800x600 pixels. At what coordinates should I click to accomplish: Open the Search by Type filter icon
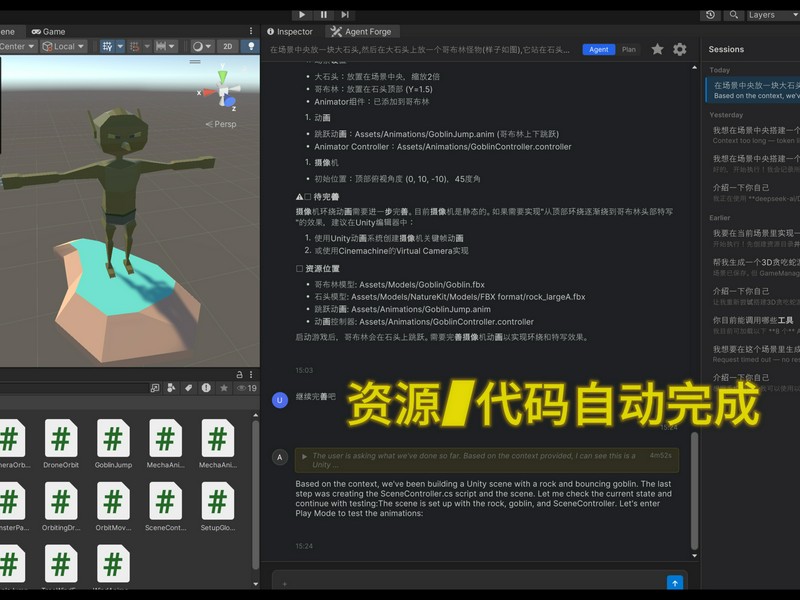point(171,388)
